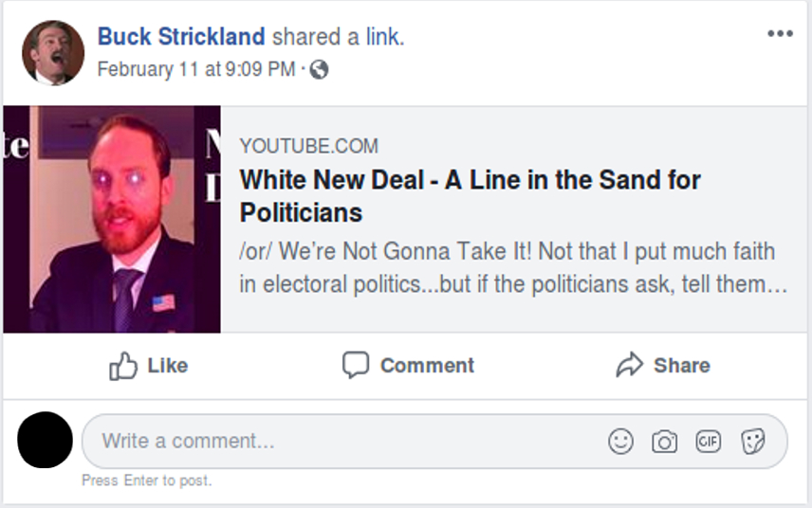This screenshot has width=812, height=508.
Task: Click inside the Write a comment field
Action: point(341,442)
